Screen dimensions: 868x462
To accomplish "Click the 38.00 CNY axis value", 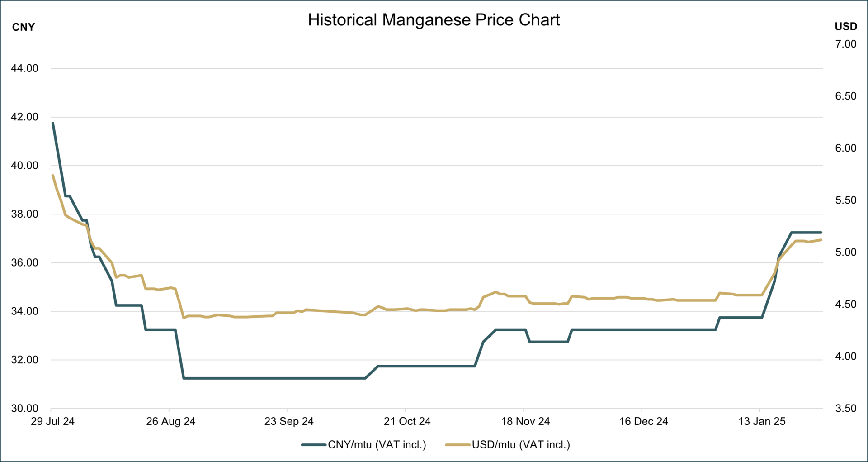I will [x=25, y=214].
